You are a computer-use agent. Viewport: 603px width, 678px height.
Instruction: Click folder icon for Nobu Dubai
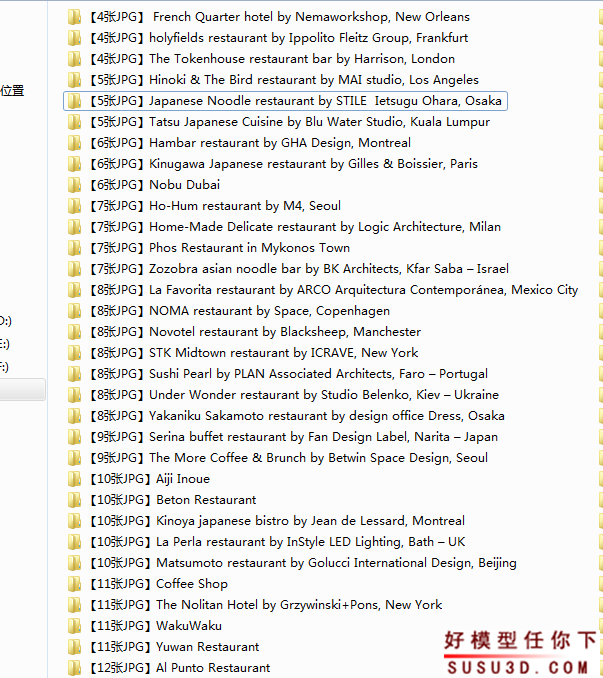point(74,185)
